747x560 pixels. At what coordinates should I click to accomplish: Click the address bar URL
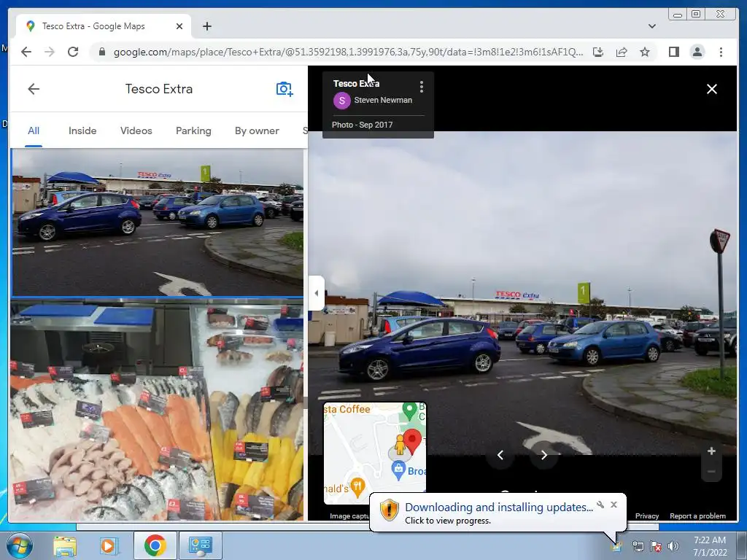click(x=348, y=52)
